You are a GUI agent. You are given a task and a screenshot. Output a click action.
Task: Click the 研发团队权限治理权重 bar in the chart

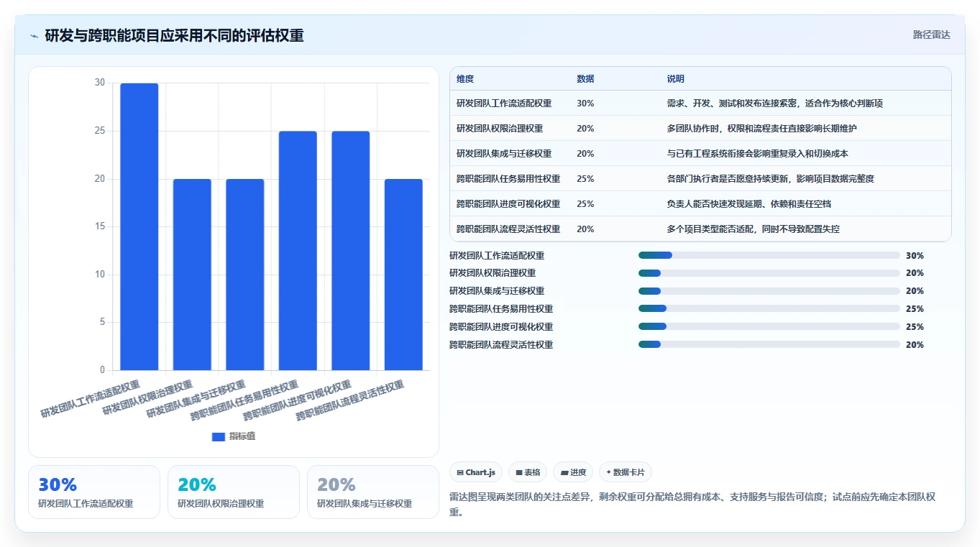click(x=192, y=275)
